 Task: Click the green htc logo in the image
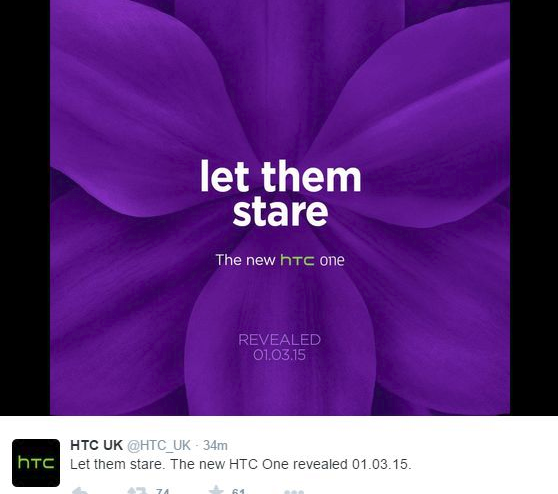point(297,260)
